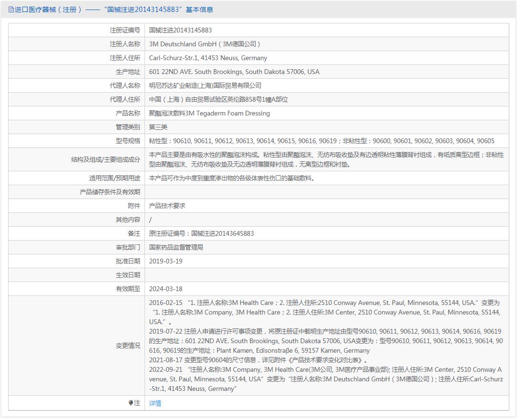
Task: Click the approval date 2019-03-19
Action: pyautogui.click(x=165, y=262)
